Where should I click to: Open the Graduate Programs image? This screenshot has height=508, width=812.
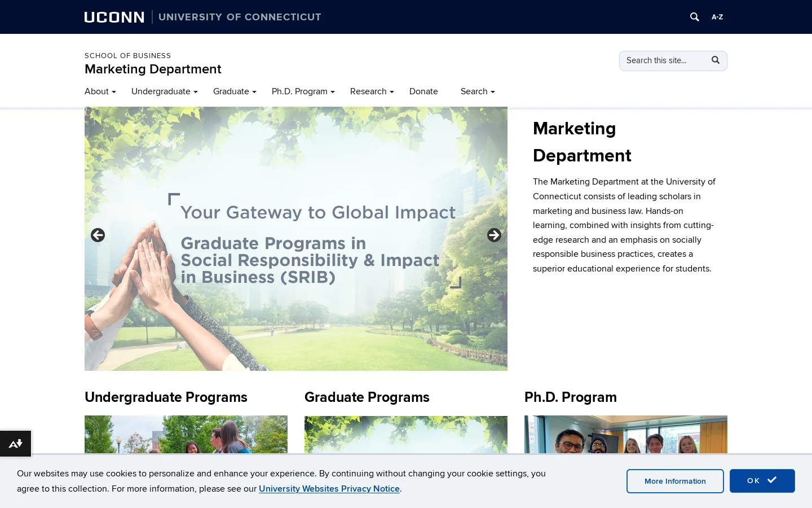pos(406,435)
